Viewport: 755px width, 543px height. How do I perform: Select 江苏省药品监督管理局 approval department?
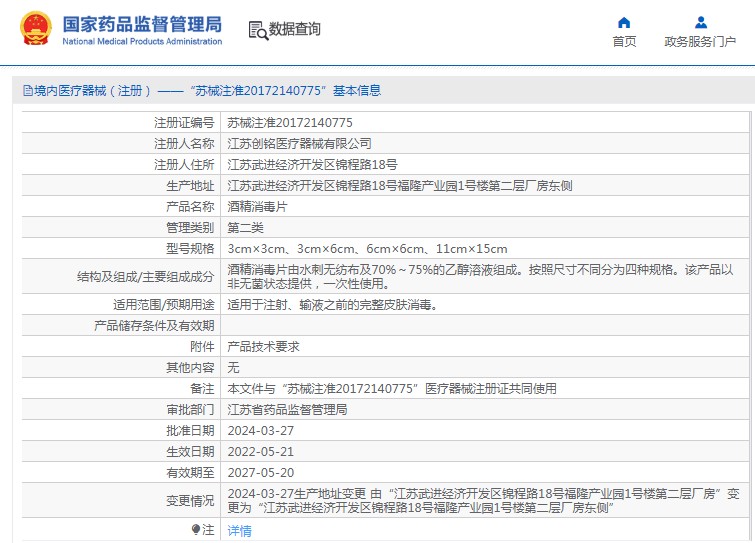pyautogui.click(x=287, y=410)
